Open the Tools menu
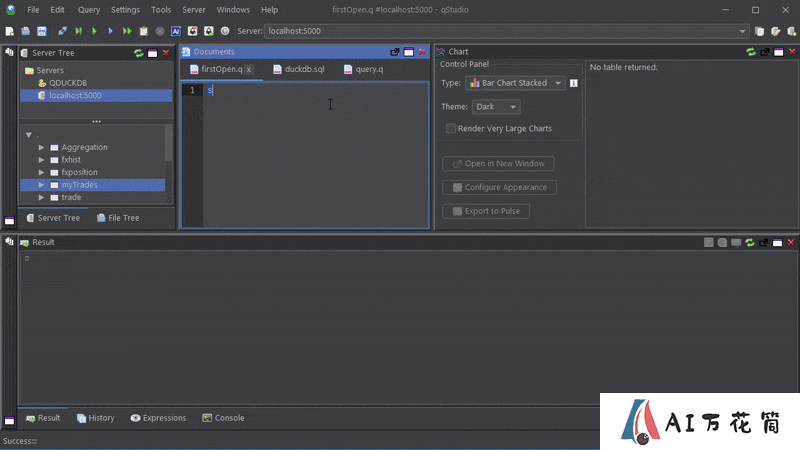The width and height of the screenshot is (800, 450). pyautogui.click(x=161, y=10)
